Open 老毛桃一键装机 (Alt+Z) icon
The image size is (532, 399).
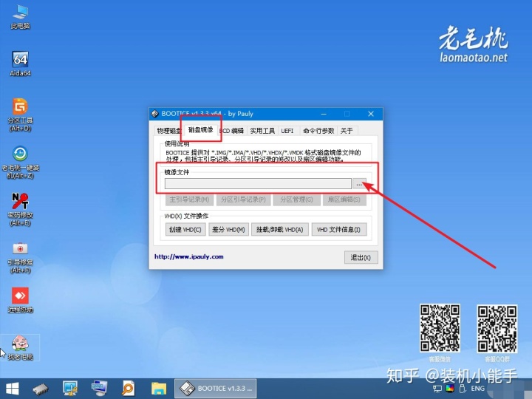click(x=21, y=162)
